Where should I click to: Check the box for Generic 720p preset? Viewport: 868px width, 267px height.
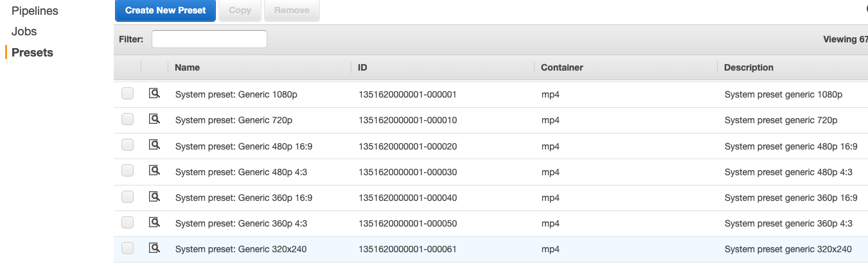point(127,119)
